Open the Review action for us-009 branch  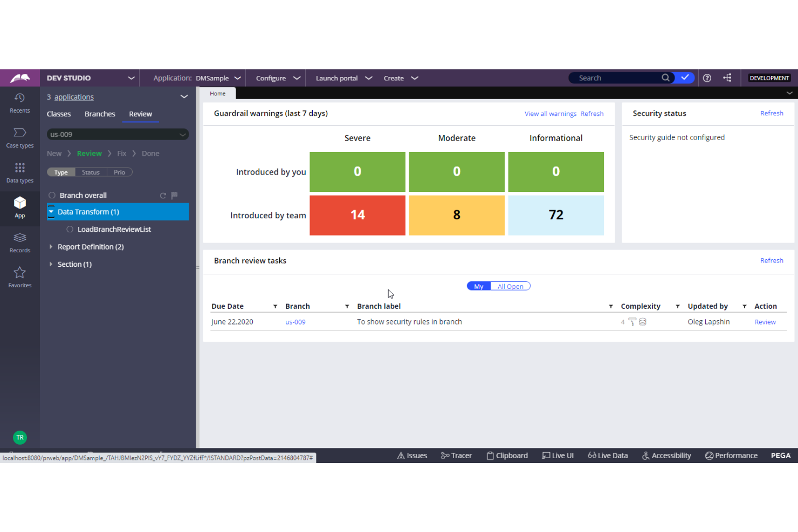click(x=765, y=322)
